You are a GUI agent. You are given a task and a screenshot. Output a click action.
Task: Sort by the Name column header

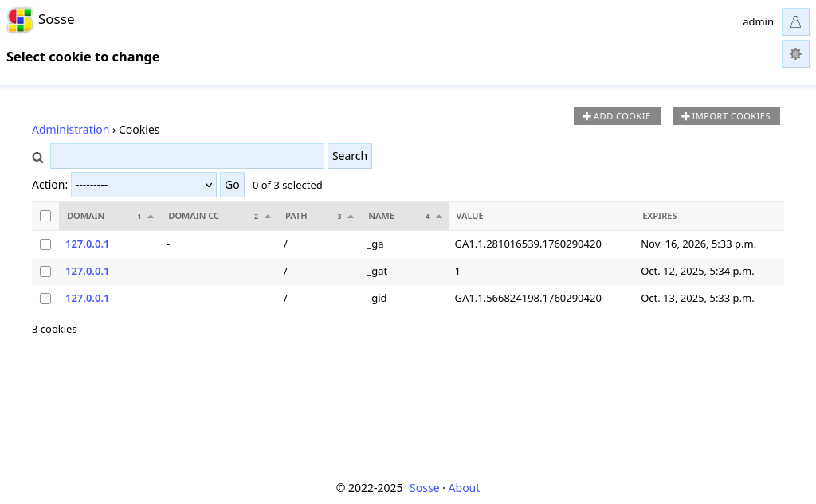point(381,216)
